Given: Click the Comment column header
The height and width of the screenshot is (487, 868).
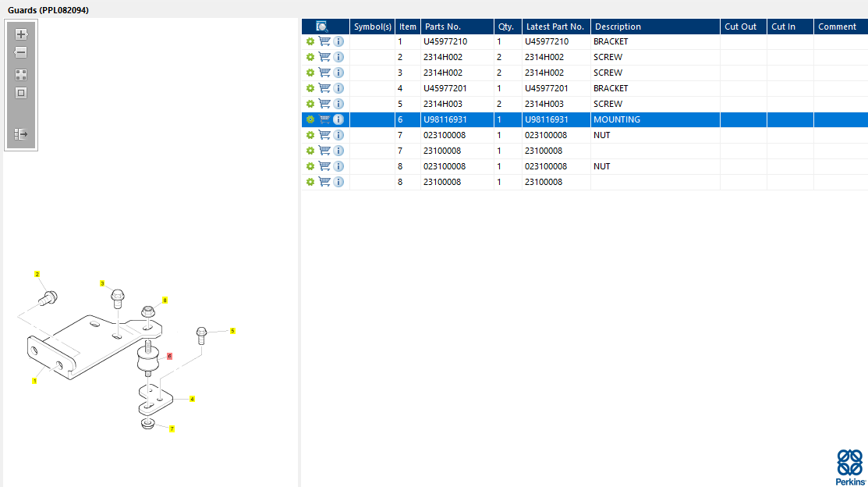Looking at the screenshot, I should point(841,27).
